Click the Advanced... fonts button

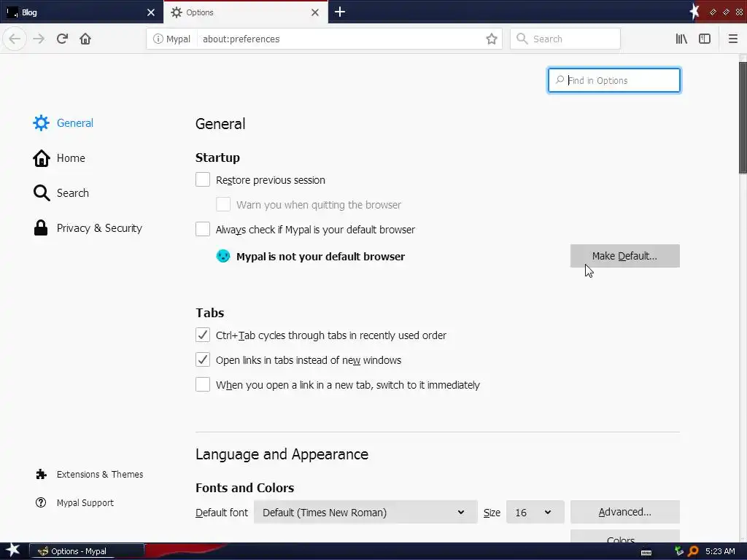(624, 512)
